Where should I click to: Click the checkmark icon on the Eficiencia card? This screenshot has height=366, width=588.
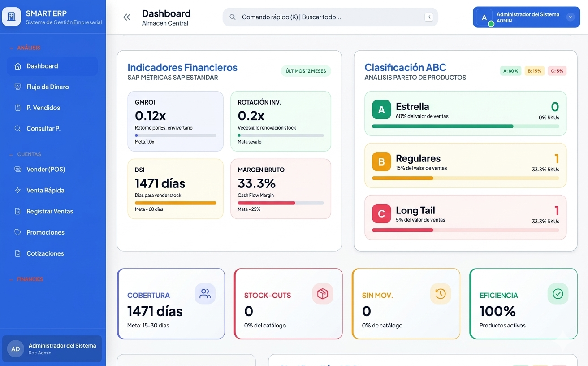pyautogui.click(x=558, y=294)
